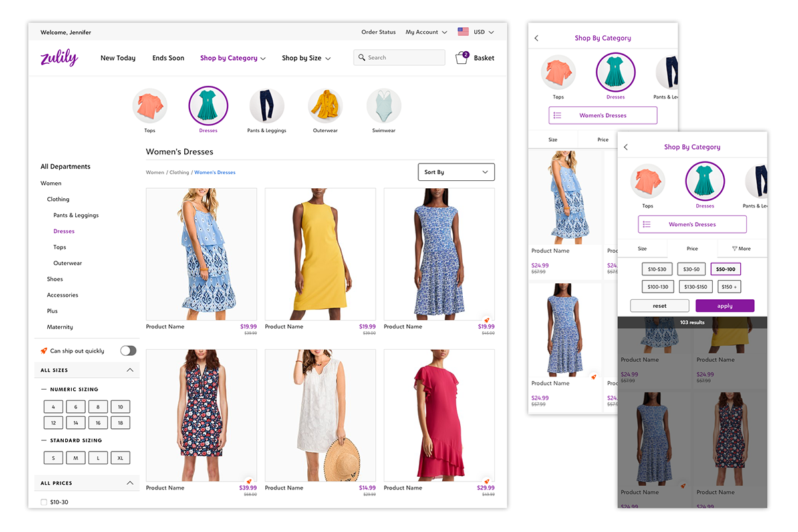Tap list icon in rear mobile Women's Dresses button
The width and height of the screenshot is (798, 532).
coord(557,116)
